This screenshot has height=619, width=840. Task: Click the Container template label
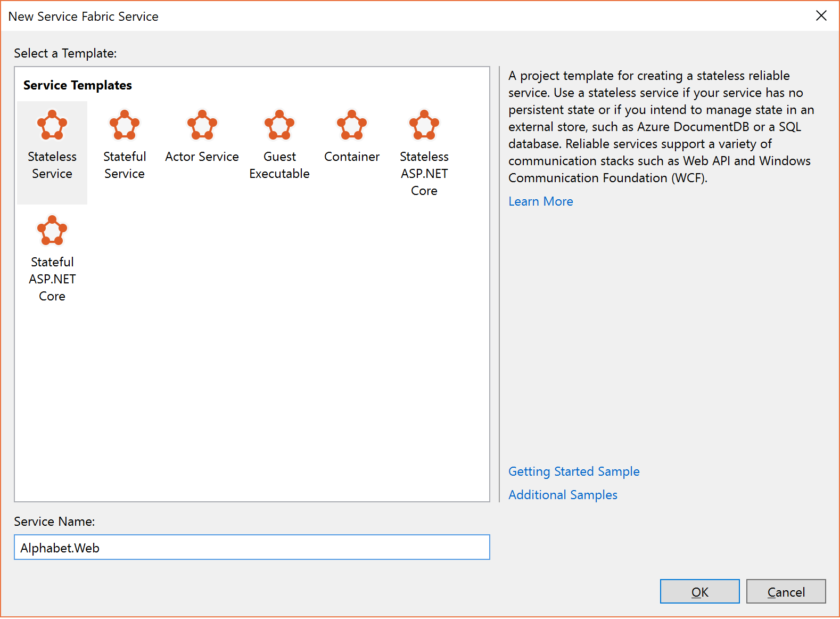(x=352, y=157)
